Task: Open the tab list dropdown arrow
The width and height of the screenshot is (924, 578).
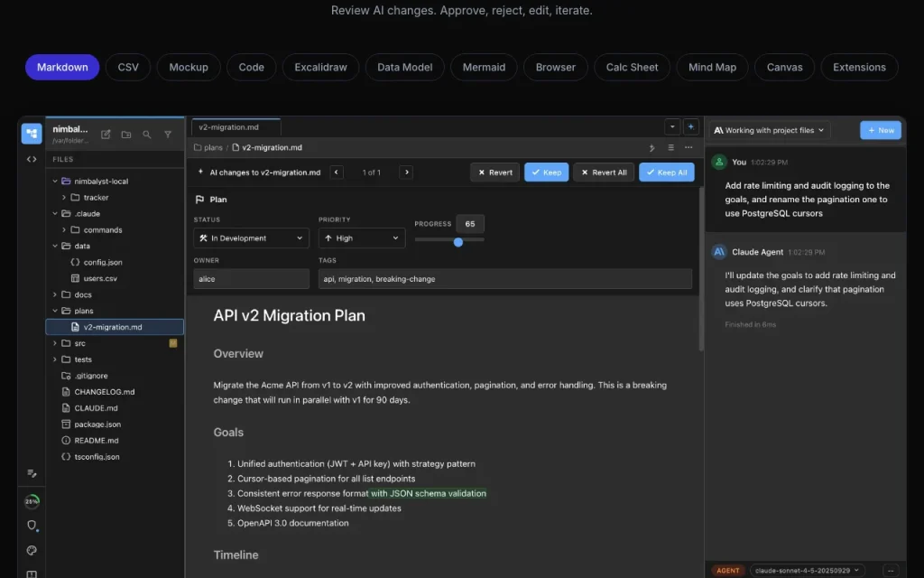Action: [x=672, y=126]
